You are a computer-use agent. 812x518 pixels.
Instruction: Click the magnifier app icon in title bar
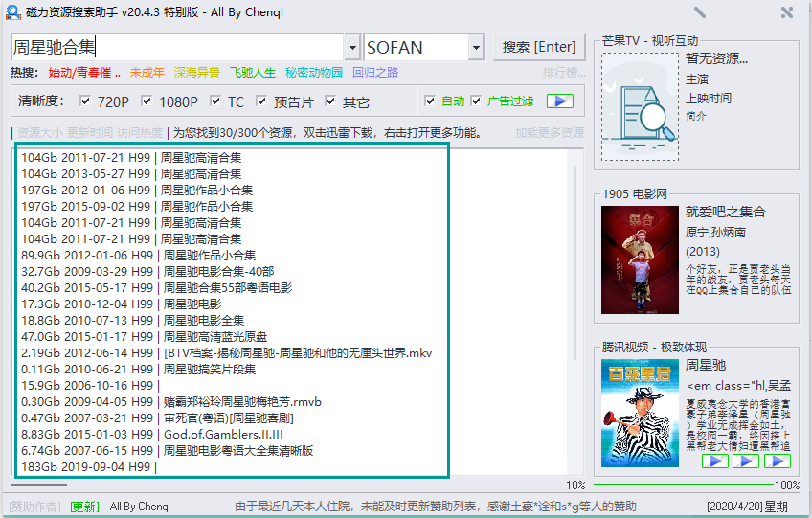13,11
